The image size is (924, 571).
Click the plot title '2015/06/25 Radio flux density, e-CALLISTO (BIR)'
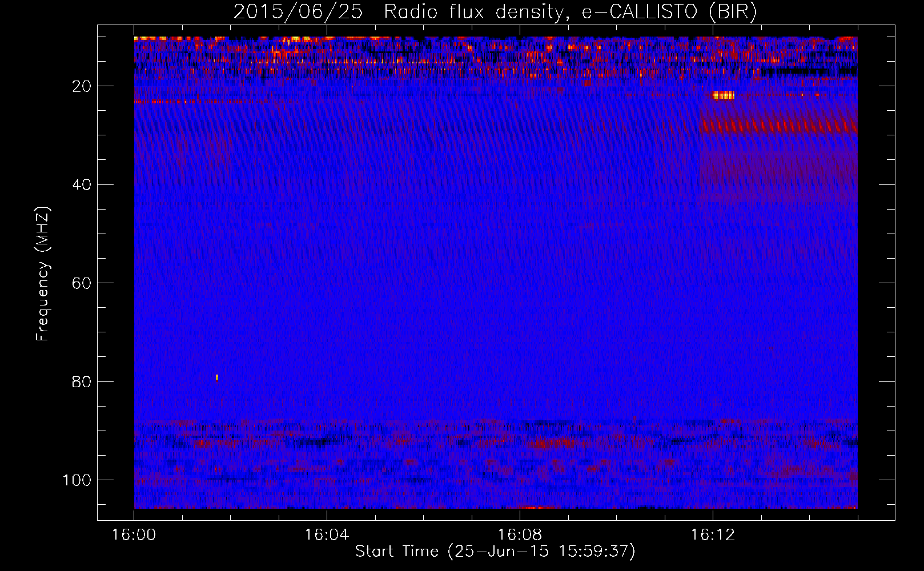[x=495, y=12]
